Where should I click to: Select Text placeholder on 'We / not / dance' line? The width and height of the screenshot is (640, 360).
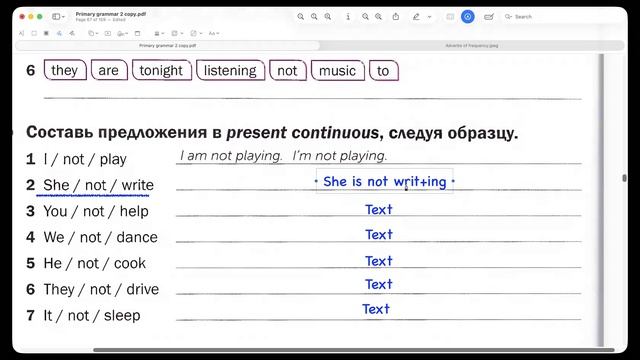point(379,234)
